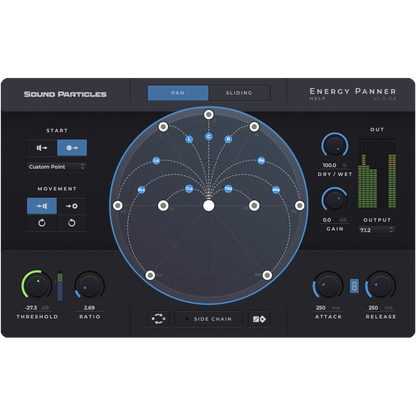Click the automation keyframe icon
Viewport: 416px width, 416px height.
[x=259, y=319]
